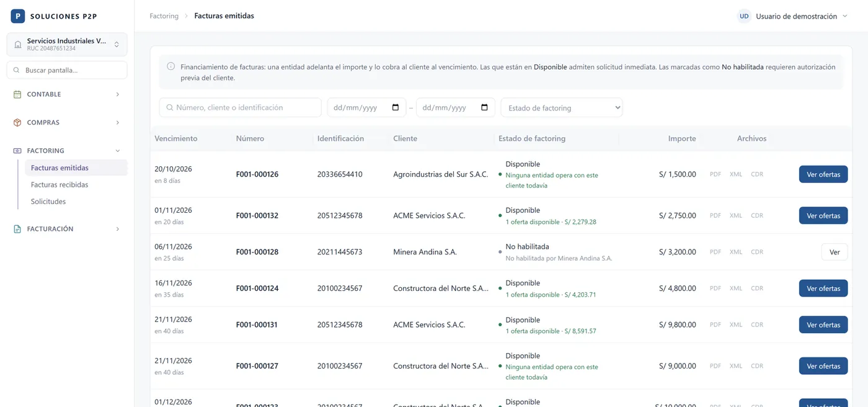868x407 pixels.
Task: Click the info icon in financing notice
Action: point(171,66)
